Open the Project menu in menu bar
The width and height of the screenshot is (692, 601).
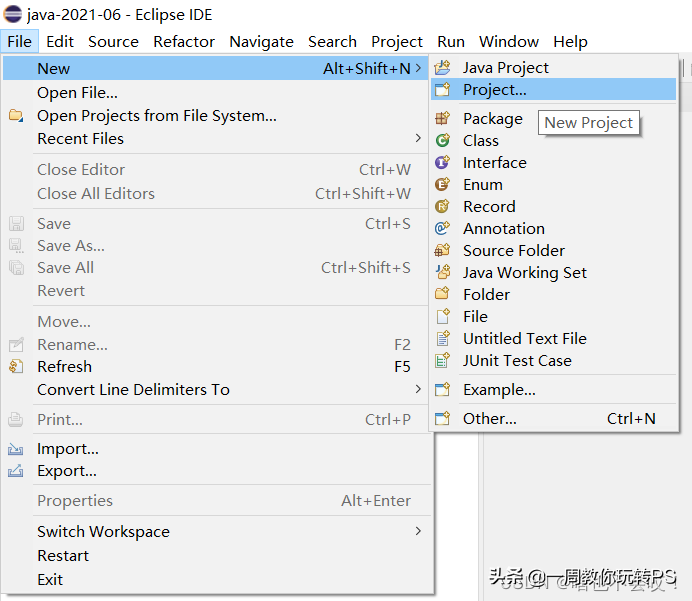397,41
